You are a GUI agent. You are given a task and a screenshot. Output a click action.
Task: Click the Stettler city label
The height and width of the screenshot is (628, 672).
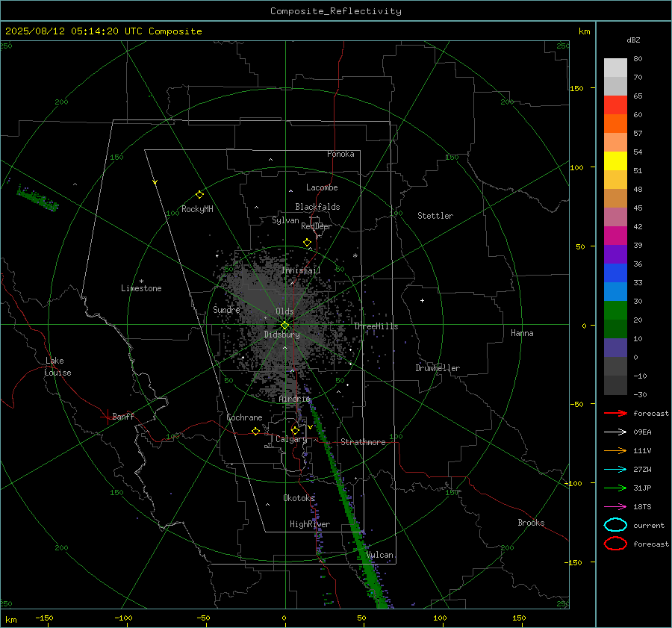pos(435,216)
